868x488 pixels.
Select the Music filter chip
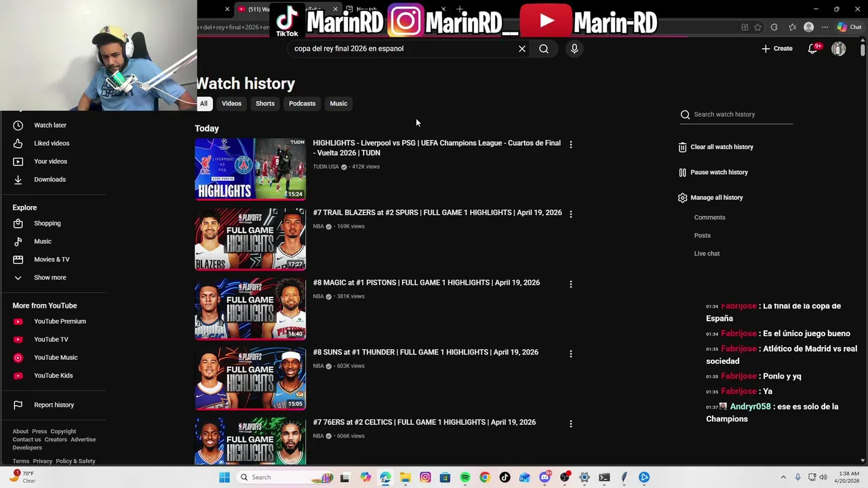point(338,104)
